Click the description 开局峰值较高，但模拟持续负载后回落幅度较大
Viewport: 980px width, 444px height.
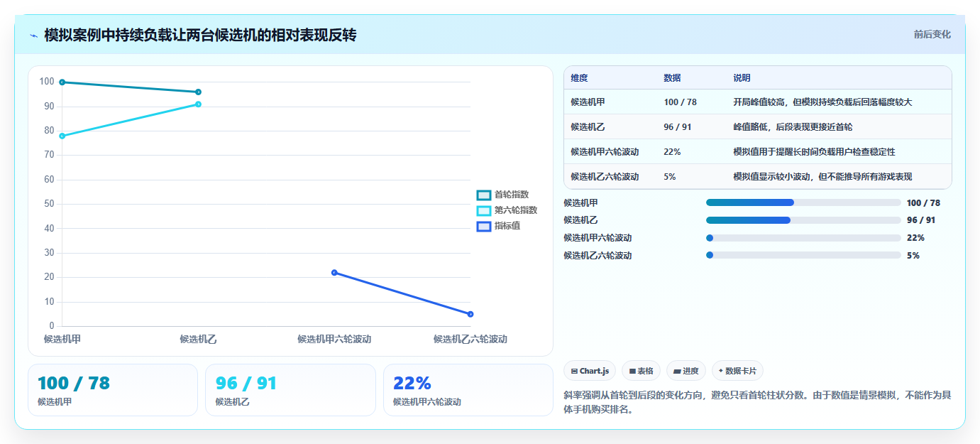[822, 102]
